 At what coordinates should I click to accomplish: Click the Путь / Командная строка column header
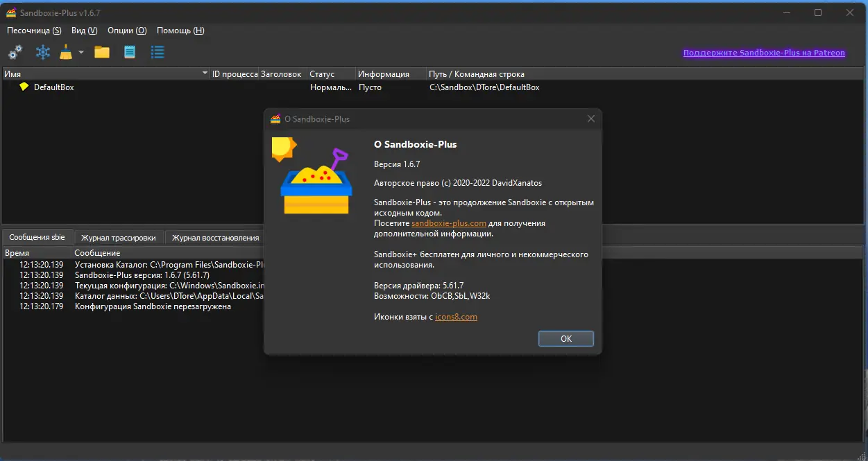coord(645,73)
